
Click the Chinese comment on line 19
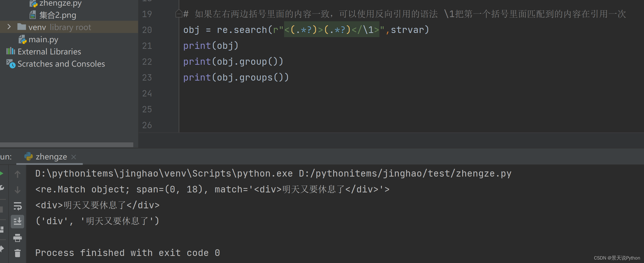coord(405,14)
